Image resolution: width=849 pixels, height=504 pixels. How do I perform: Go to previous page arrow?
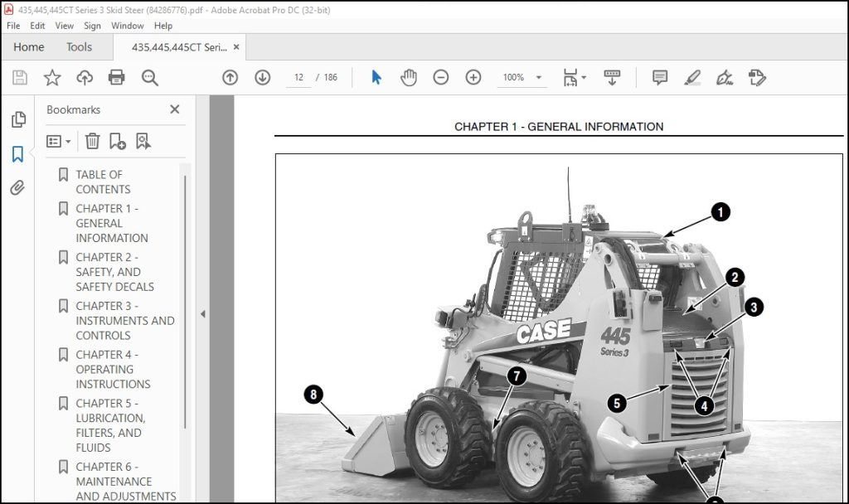tap(230, 77)
